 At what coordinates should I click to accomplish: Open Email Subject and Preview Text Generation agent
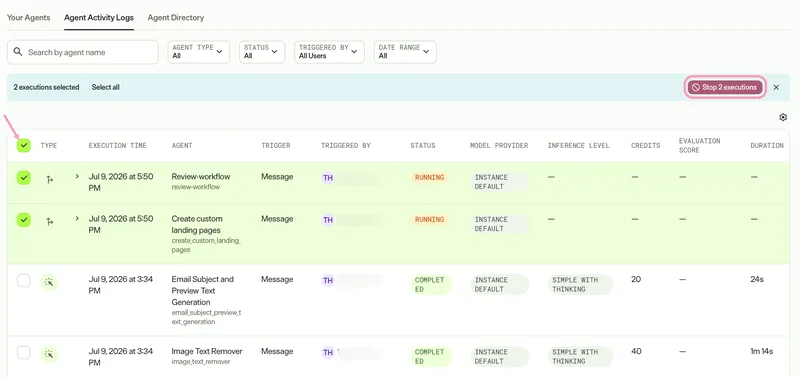point(203,291)
